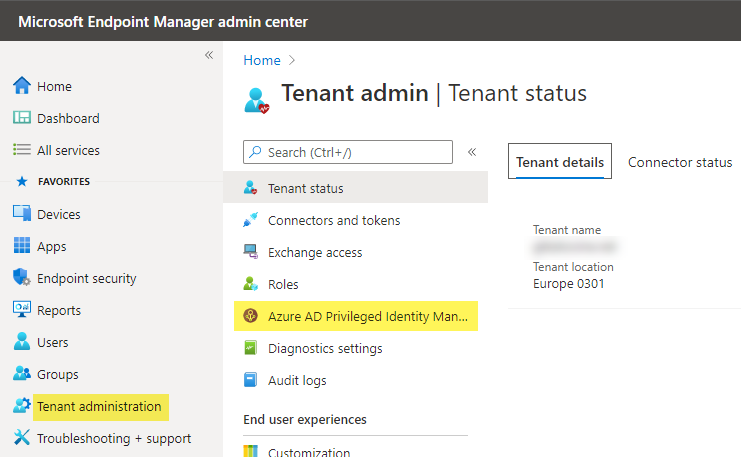Click the Endpoint security shield icon
The height and width of the screenshot is (457, 741).
(22, 277)
